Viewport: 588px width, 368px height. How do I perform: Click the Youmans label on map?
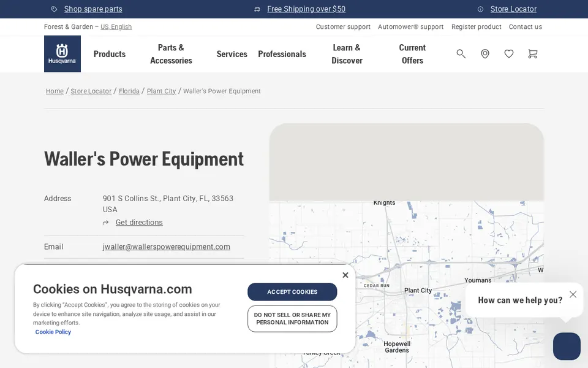click(478, 280)
